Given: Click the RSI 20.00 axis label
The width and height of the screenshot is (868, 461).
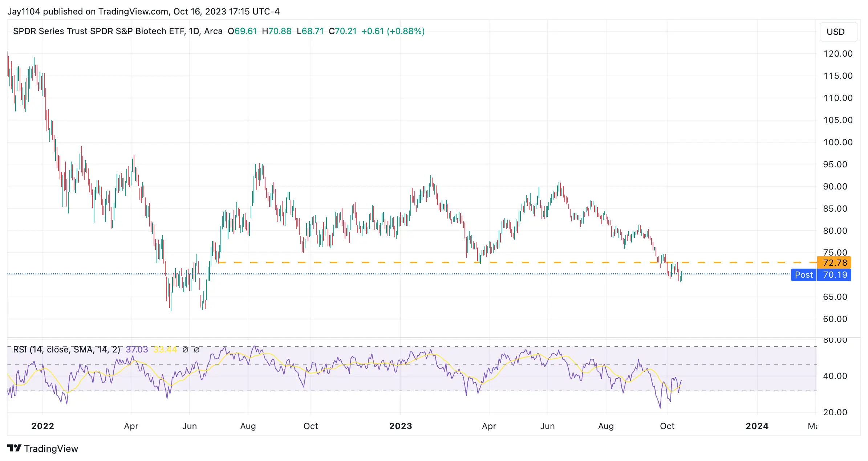Looking at the screenshot, I should pyautogui.click(x=835, y=412).
